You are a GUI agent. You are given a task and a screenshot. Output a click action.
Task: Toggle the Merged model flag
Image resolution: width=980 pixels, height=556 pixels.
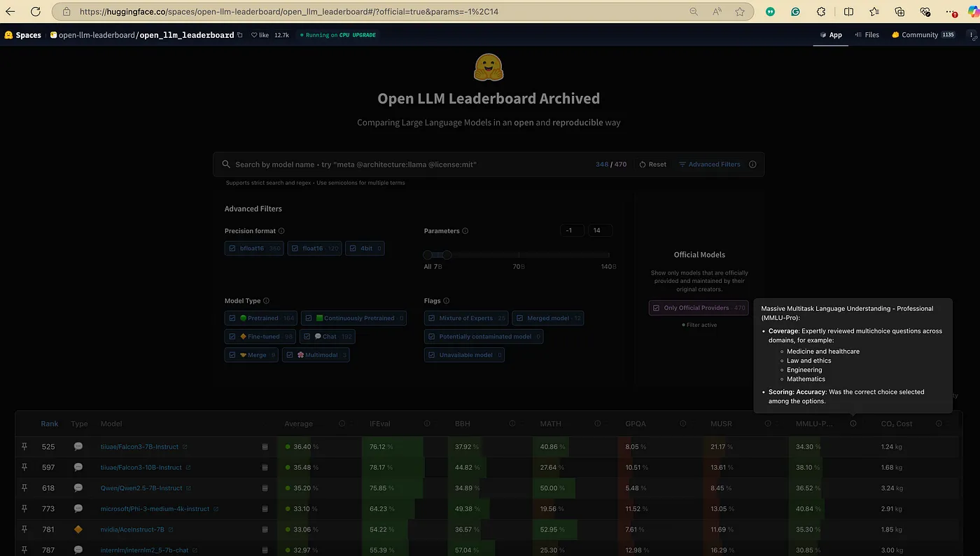click(x=548, y=318)
